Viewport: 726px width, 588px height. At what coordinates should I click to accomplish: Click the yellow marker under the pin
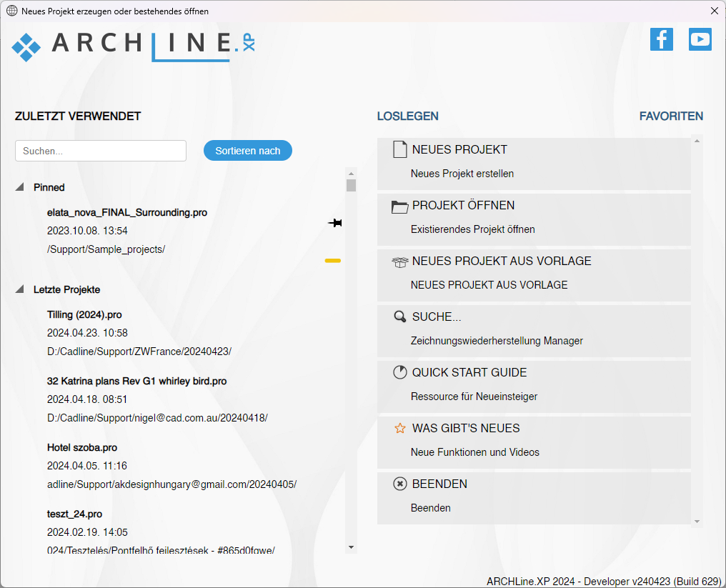pos(333,261)
